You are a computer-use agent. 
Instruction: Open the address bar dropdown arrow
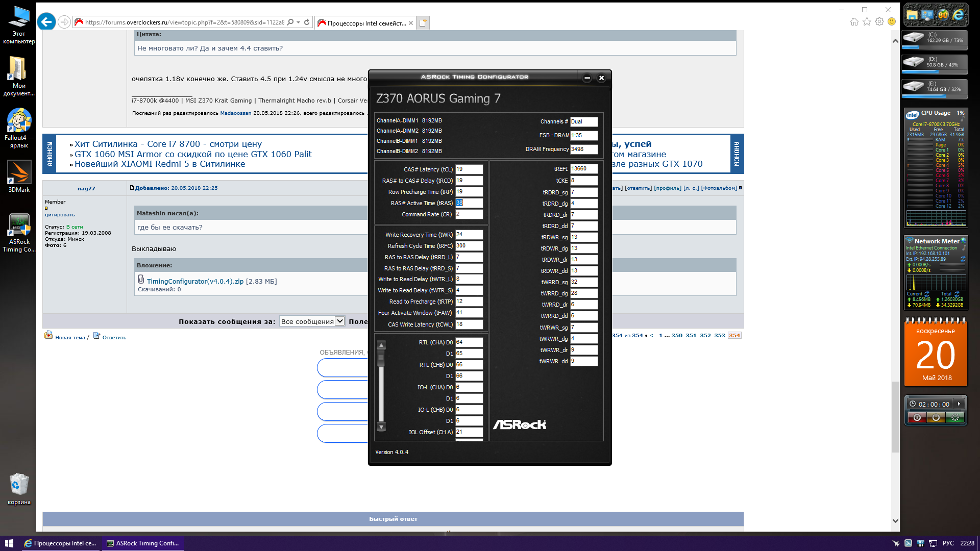point(299,22)
